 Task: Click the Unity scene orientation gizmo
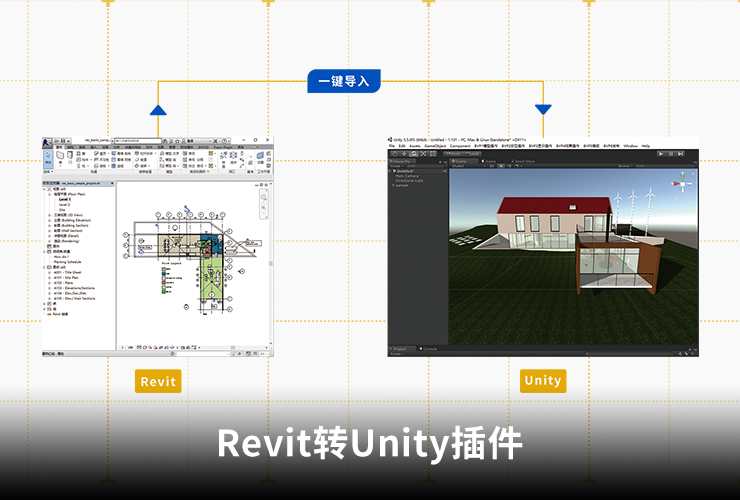pyautogui.click(x=682, y=183)
